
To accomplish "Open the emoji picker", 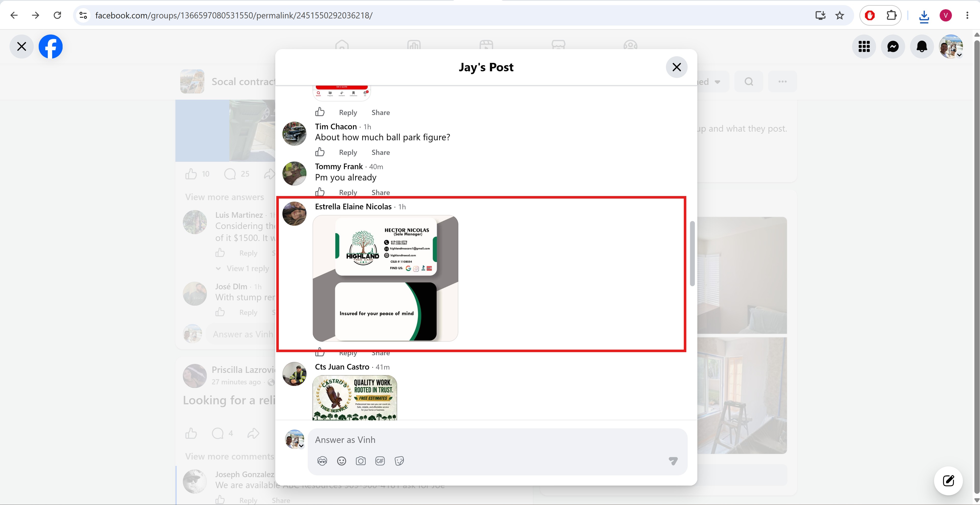I will click(342, 461).
